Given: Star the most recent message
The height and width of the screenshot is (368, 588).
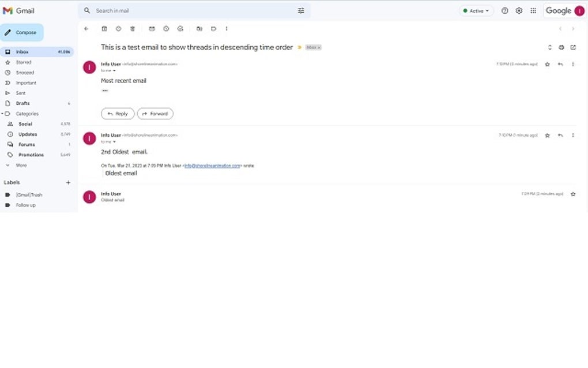Looking at the screenshot, I should click(547, 65).
